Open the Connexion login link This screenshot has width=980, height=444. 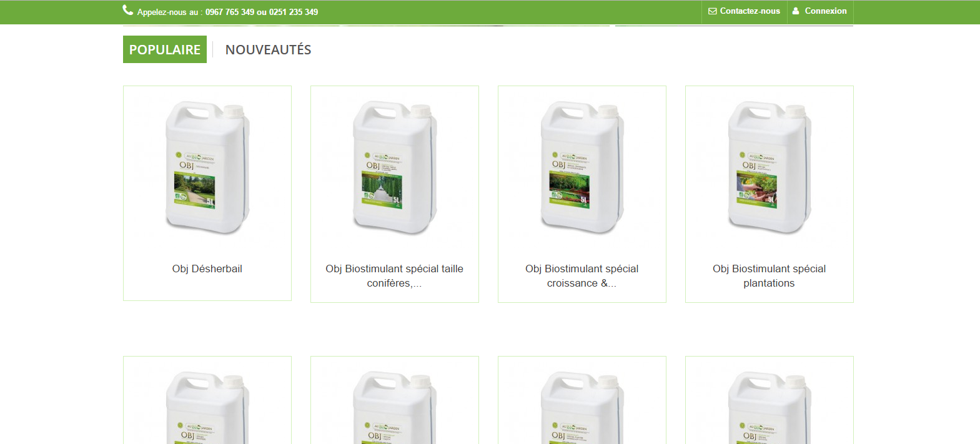[x=825, y=11]
